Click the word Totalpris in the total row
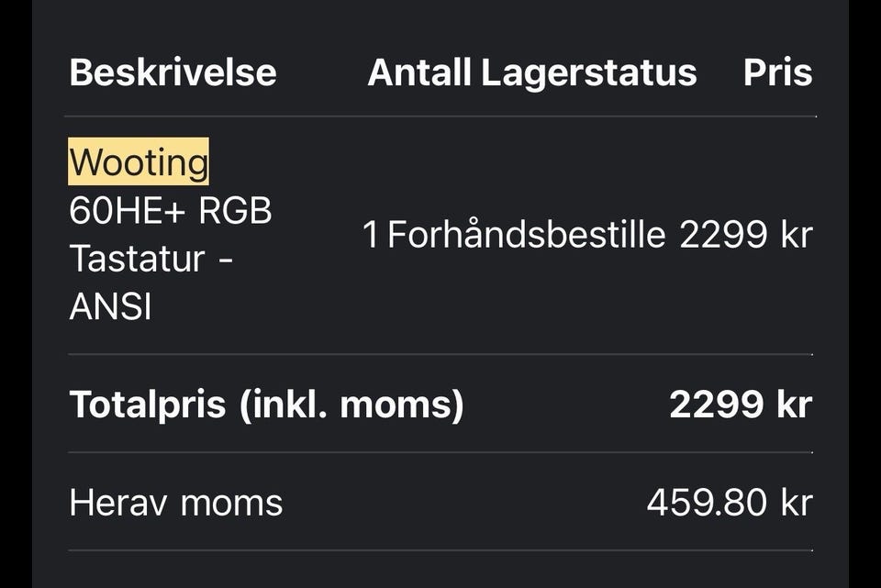881x588 pixels. (x=147, y=405)
